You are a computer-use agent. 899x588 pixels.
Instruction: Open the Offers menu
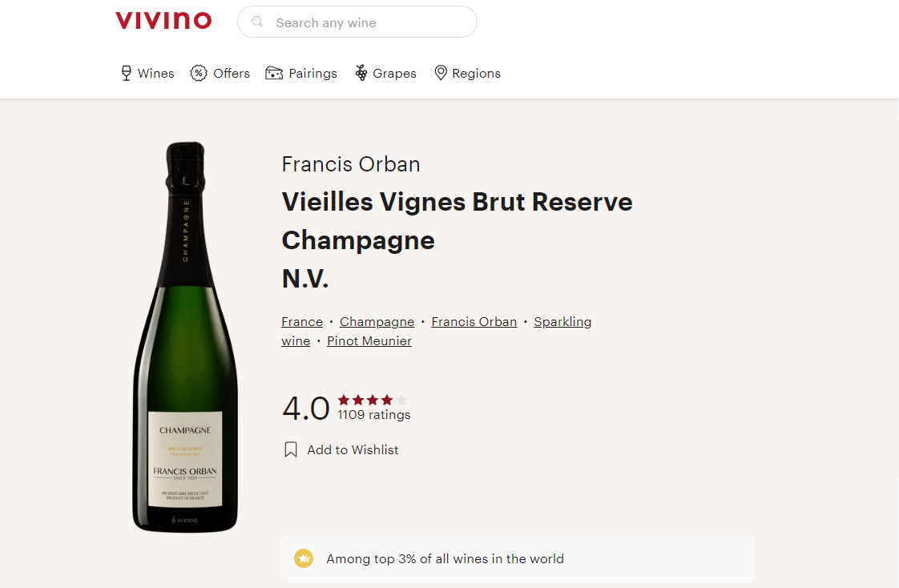(232, 74)
